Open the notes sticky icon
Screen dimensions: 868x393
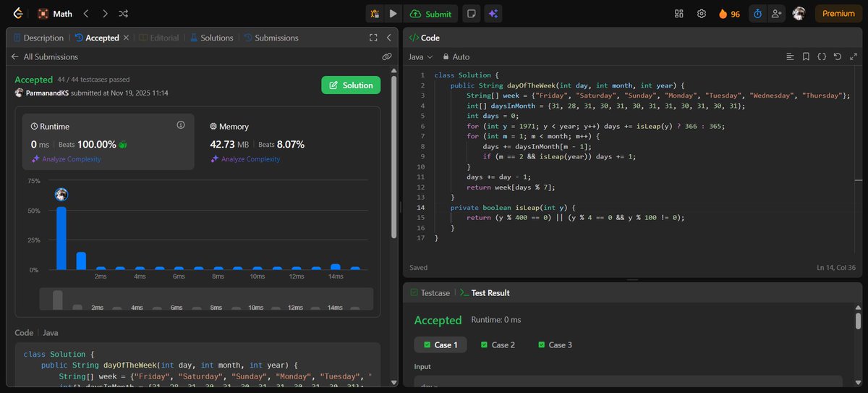coord(472,13)
